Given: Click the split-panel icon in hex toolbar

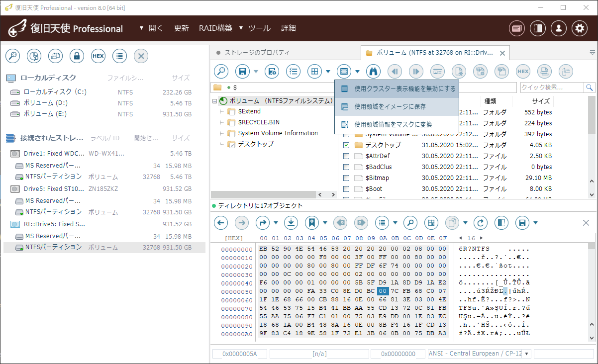Looking at the screenshot, I should tap(501, 223).
